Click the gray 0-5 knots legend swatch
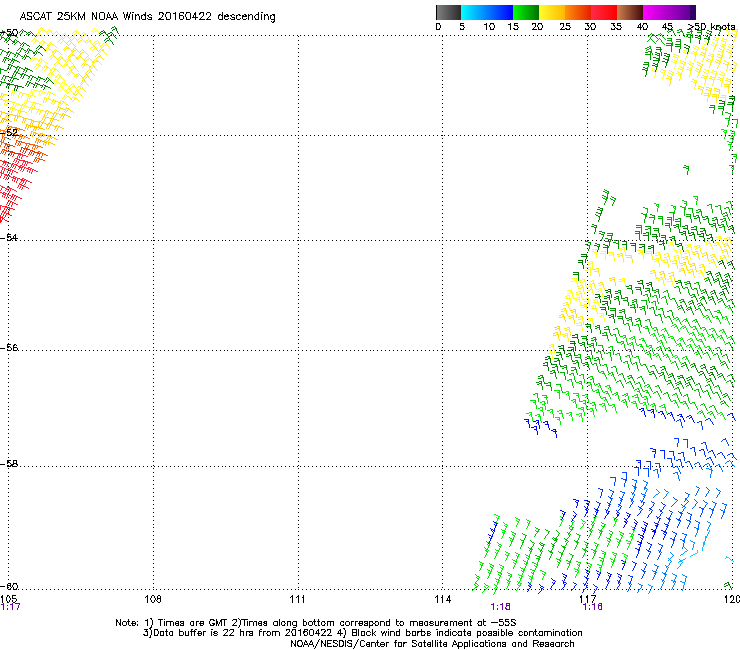Viewport: 740px width, 650px height. [448, 12]
